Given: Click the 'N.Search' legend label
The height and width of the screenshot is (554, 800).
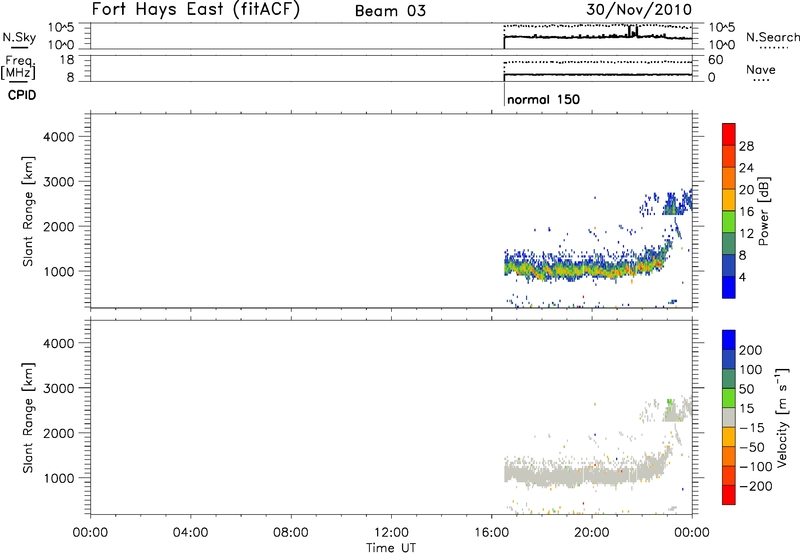Looking at the screenshot, I should pos(772,37).
